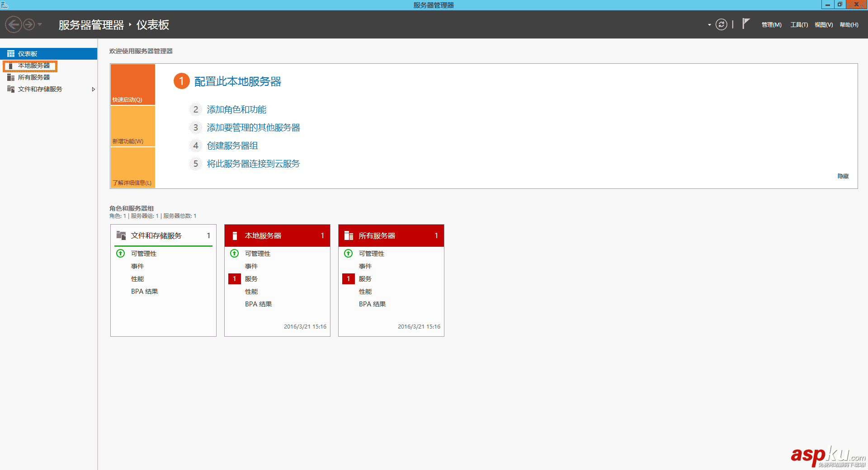Click 隐藏 to hide welcome panel
The height and width of the screenshot is (470, 868).
pyautogui.click(x=843, y=176)
